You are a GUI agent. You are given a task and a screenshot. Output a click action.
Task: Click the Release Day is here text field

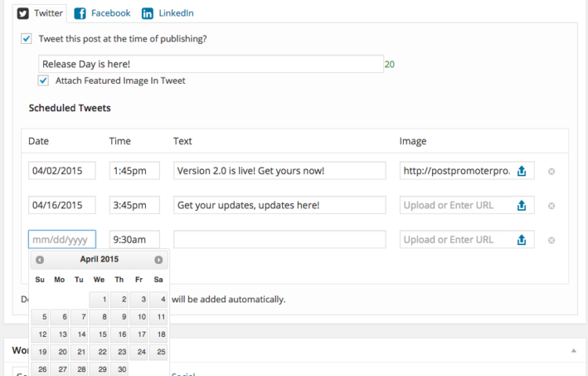tap(211, 64)
